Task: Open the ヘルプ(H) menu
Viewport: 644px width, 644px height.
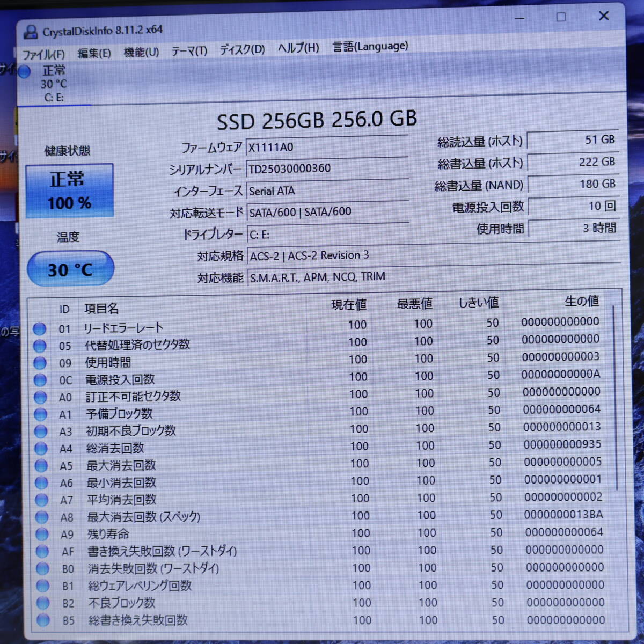Action: (298, 48)
